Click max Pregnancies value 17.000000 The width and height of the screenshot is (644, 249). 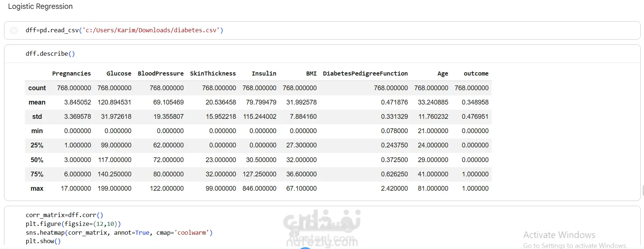[76, 188]
